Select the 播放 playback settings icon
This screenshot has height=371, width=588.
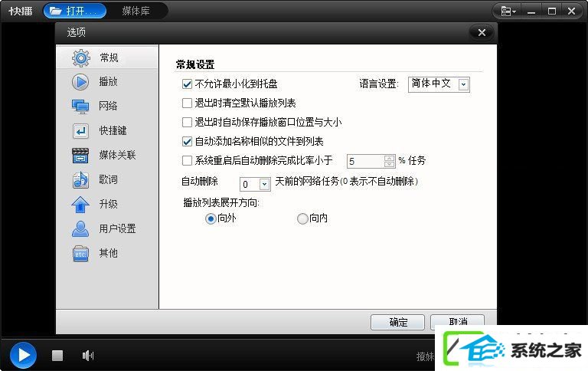[x=80, y=82]
